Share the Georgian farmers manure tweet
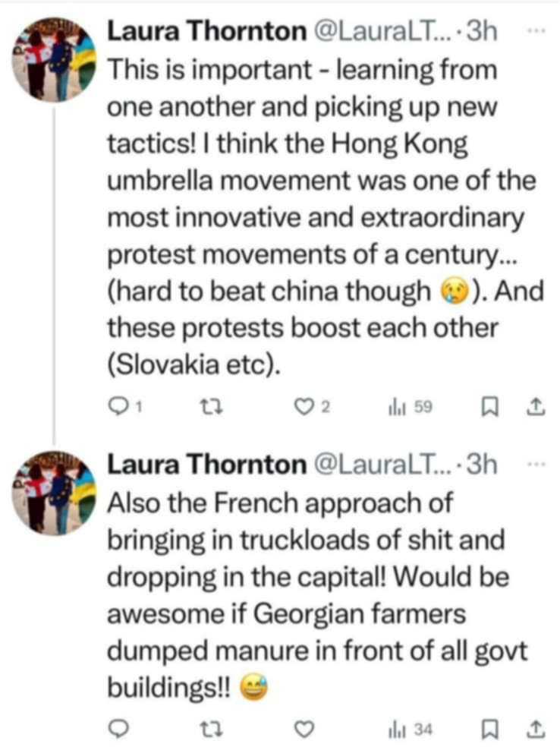This screenshot has height=747, width=560. (x=535, y=730)
